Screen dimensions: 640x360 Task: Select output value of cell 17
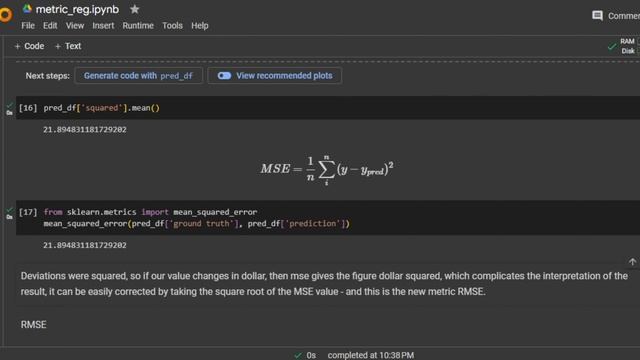85,245
